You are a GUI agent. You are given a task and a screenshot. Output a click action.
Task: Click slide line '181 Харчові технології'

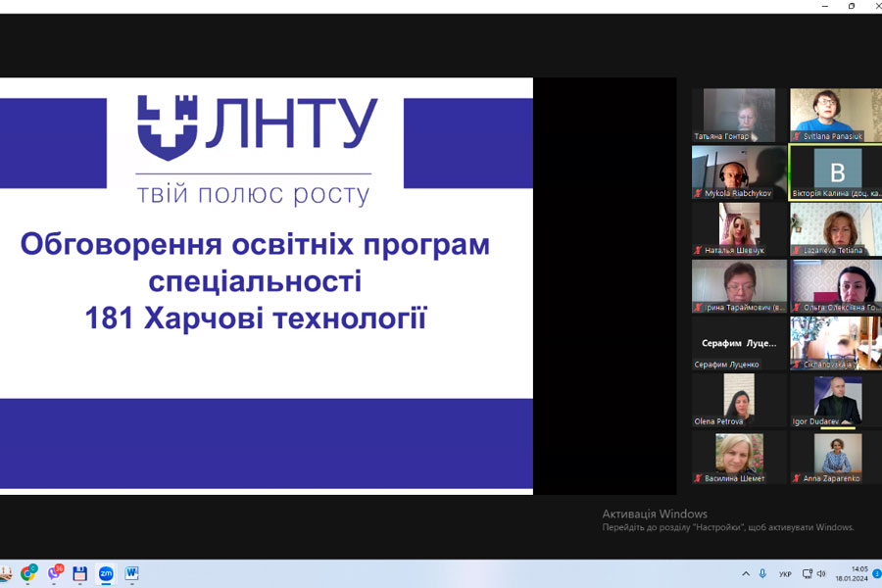coord(256,318)
